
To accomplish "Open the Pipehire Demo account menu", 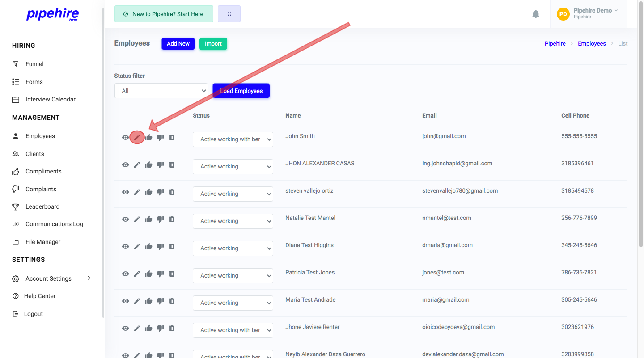I will tap(589, 13).
